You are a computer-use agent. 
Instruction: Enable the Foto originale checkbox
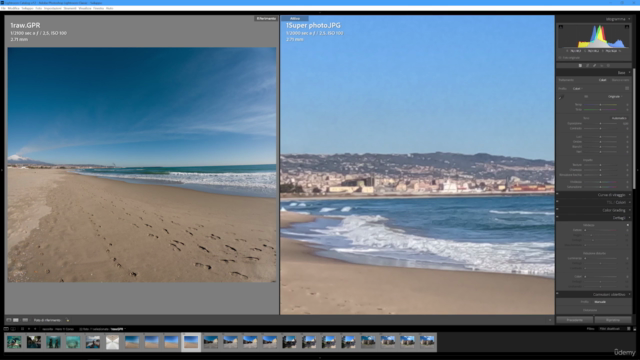[560, 58]
